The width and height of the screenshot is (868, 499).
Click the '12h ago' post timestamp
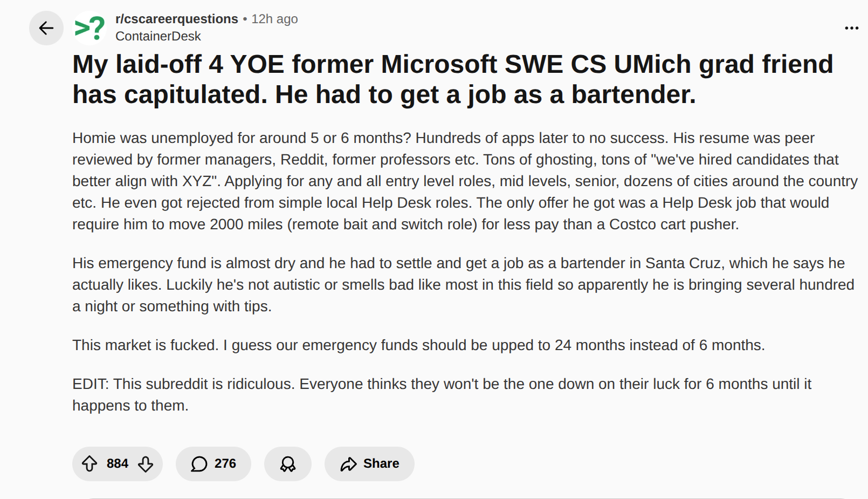274,19
